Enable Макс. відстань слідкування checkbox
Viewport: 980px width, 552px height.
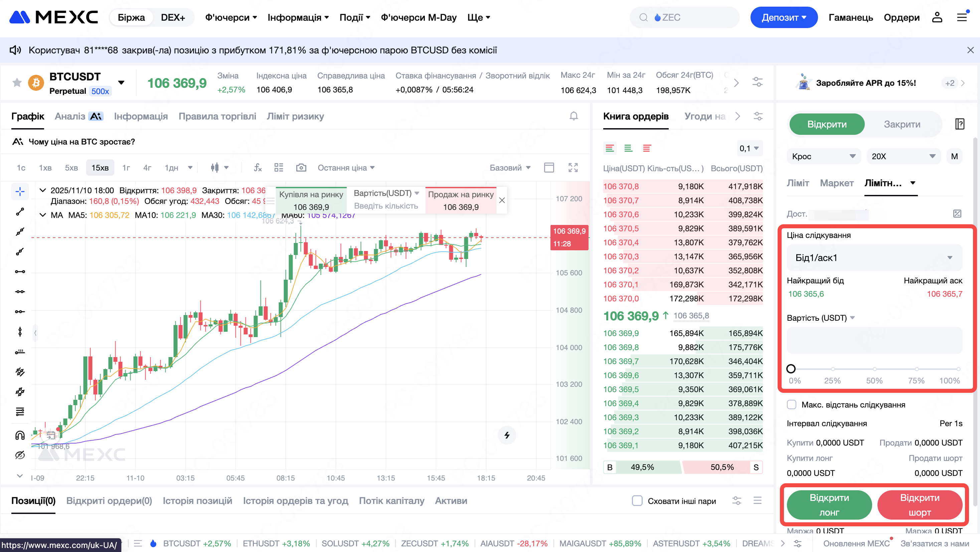coord(792,404)
